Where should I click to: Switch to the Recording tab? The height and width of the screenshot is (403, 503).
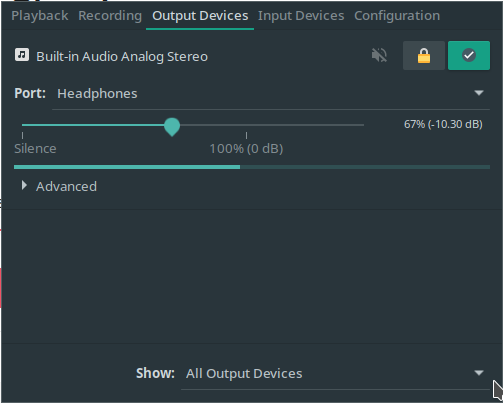(x=110, y=16)
